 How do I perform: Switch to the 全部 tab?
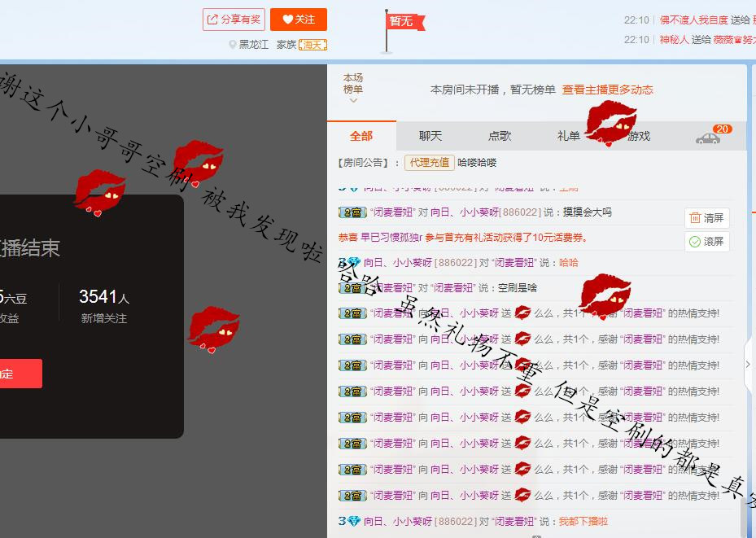point(361,136)
